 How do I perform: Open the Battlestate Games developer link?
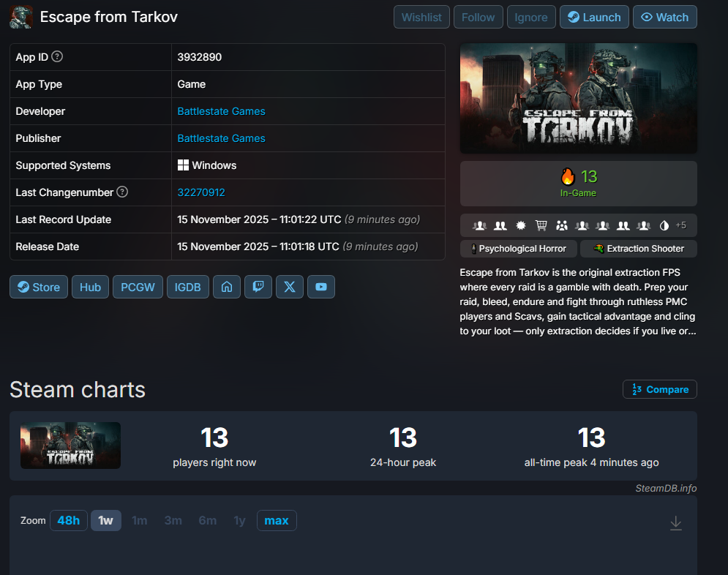pyautogui.click(x=221, y=111)
